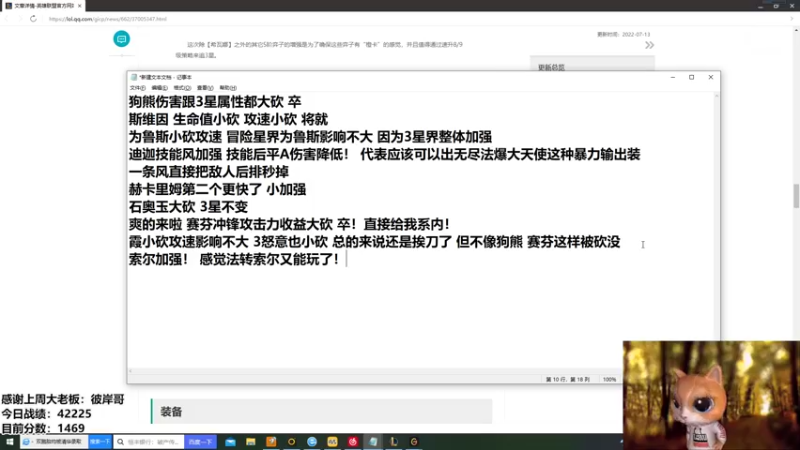Click the Notepad icon in the taskbar

(x=373, y=442)
